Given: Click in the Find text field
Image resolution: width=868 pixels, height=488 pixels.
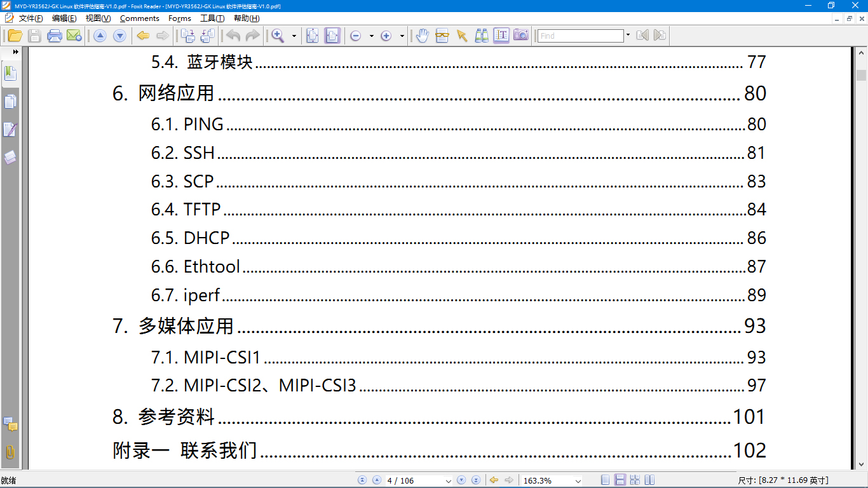Looking at the screenshot, I should [581, 36].
